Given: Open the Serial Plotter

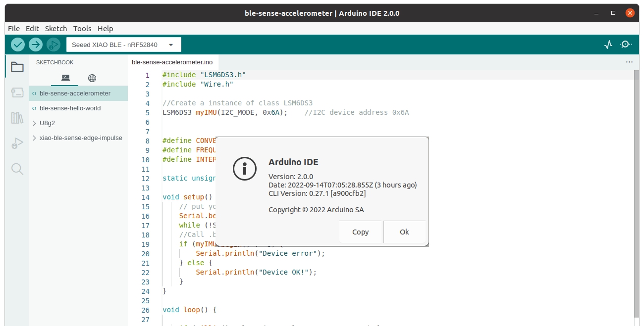Looking at the screenshot, I should 608,45.
